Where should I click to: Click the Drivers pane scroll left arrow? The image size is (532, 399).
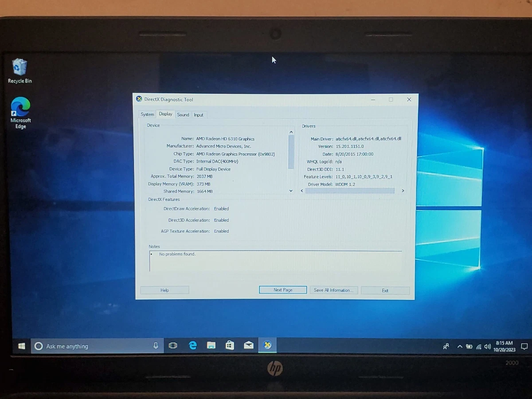pyautogui.click(x=302, y=191)
